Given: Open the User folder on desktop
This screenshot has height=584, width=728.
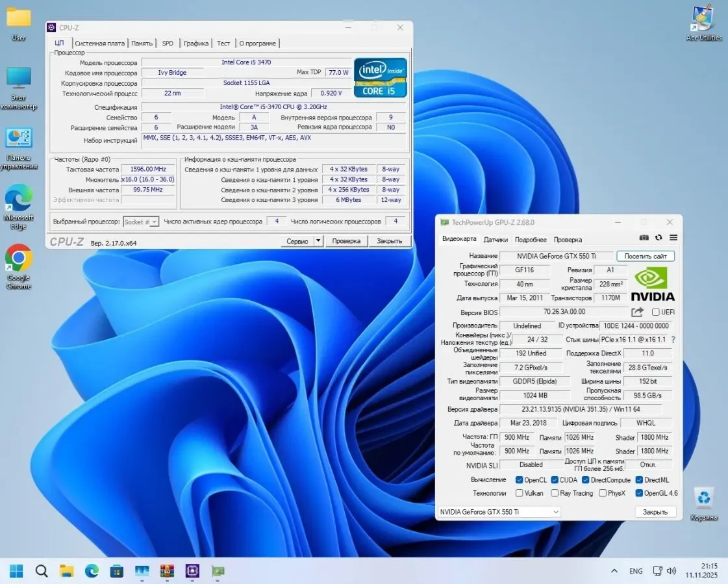Looking at the screenshot, I should coord(19,24).
